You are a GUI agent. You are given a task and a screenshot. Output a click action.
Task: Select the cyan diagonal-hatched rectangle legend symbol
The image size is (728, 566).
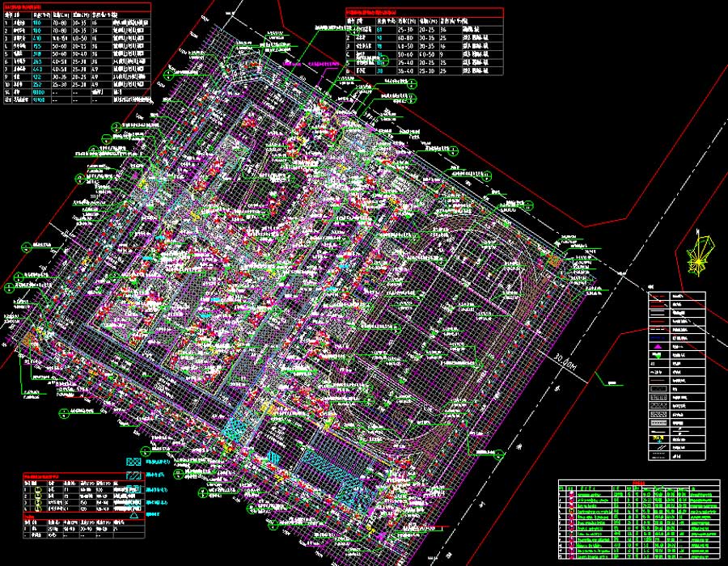[x=133, y=475]
